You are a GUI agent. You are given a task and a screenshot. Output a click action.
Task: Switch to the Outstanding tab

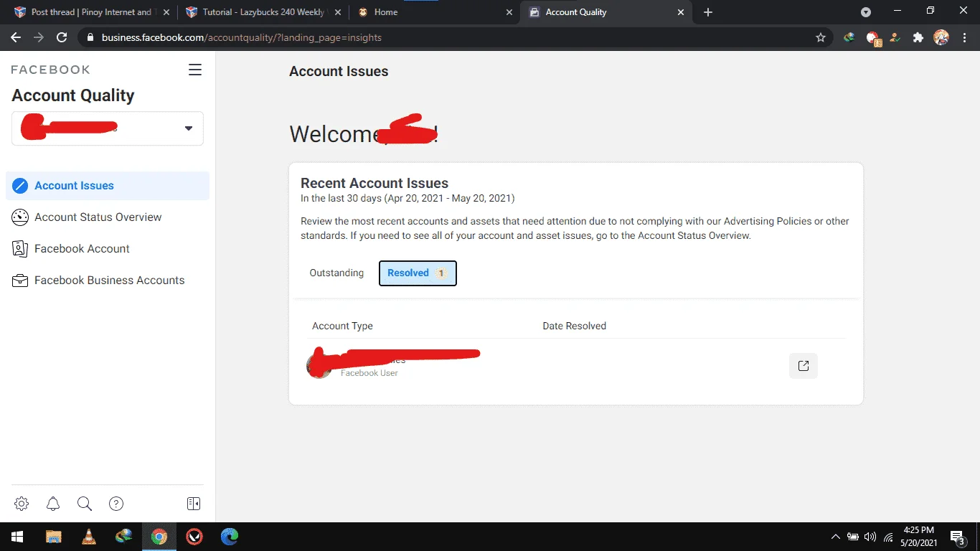336,273
